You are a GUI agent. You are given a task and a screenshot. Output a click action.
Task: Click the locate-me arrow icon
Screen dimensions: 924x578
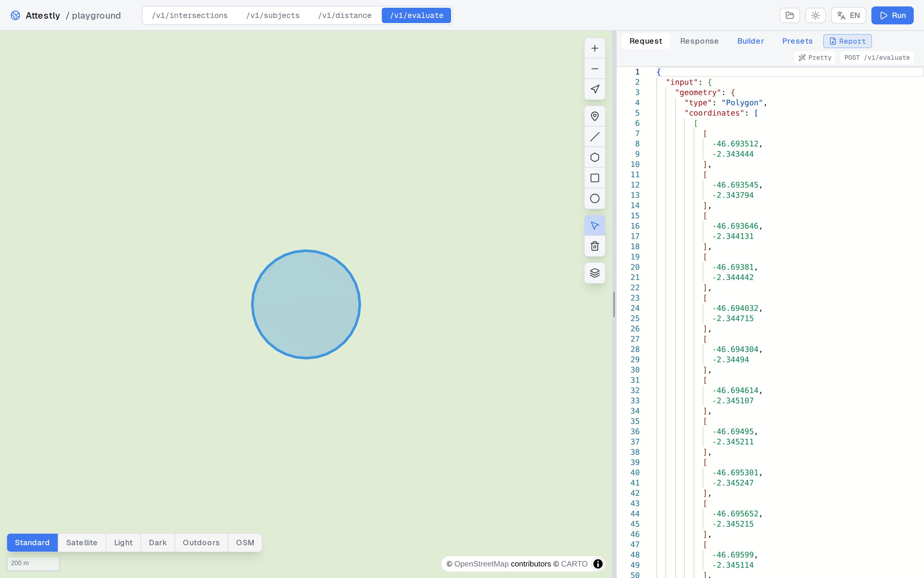coord(595,89)
